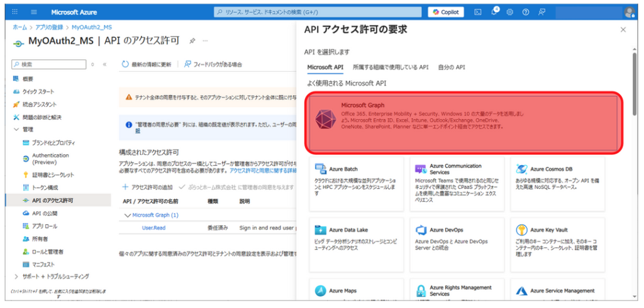Select the Microsoft Graph API tile
Screen dimensions: 644x308
click(465, 123)
